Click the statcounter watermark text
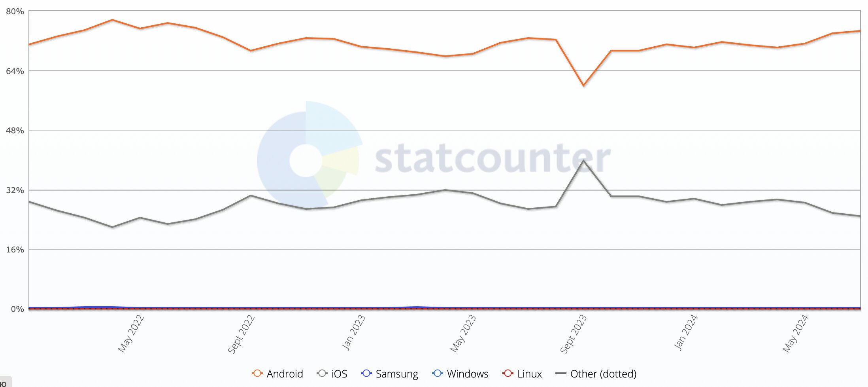Image resolution: width=868 pixels, height=387 pixels. [x=492, y=157]
